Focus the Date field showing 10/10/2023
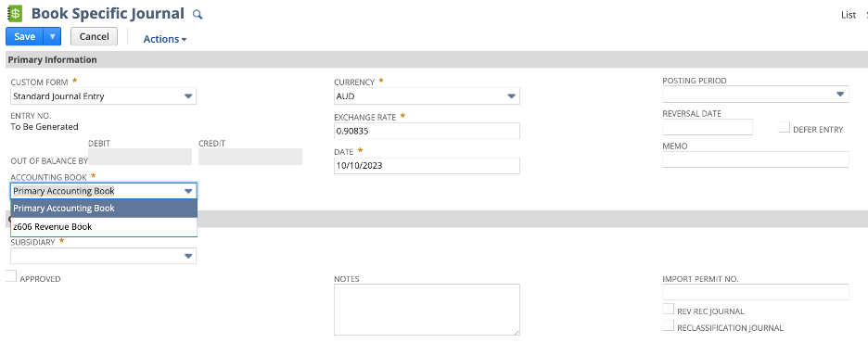This screenshot has width=868, height=343. pyautogui.click(x=427, y=165)
